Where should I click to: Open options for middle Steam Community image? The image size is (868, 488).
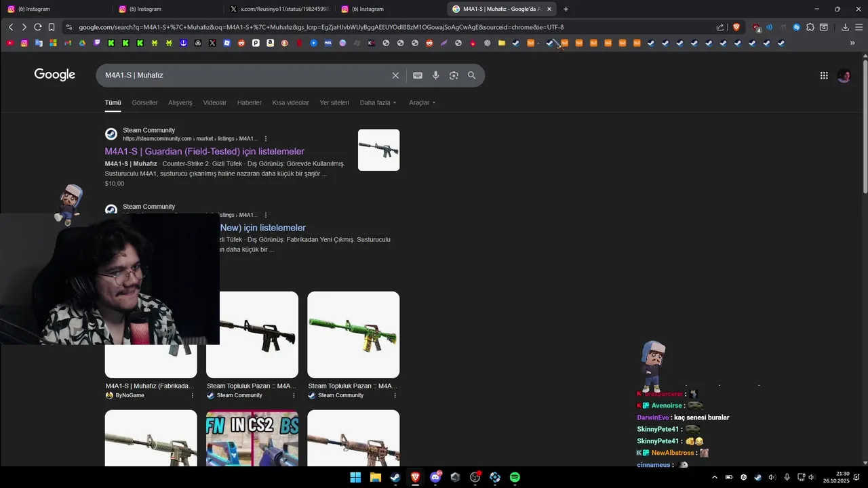(x=294, y=395)
